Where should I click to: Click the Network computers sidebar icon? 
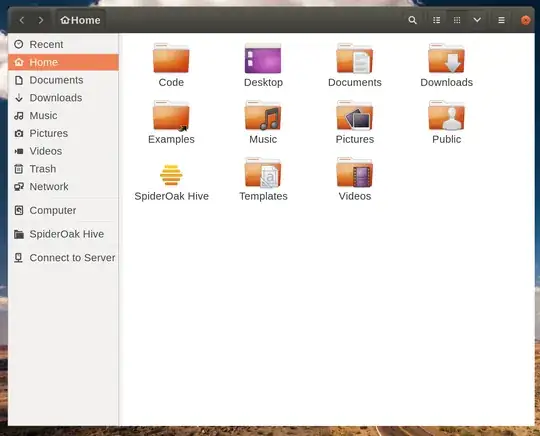tap(19, 187)
